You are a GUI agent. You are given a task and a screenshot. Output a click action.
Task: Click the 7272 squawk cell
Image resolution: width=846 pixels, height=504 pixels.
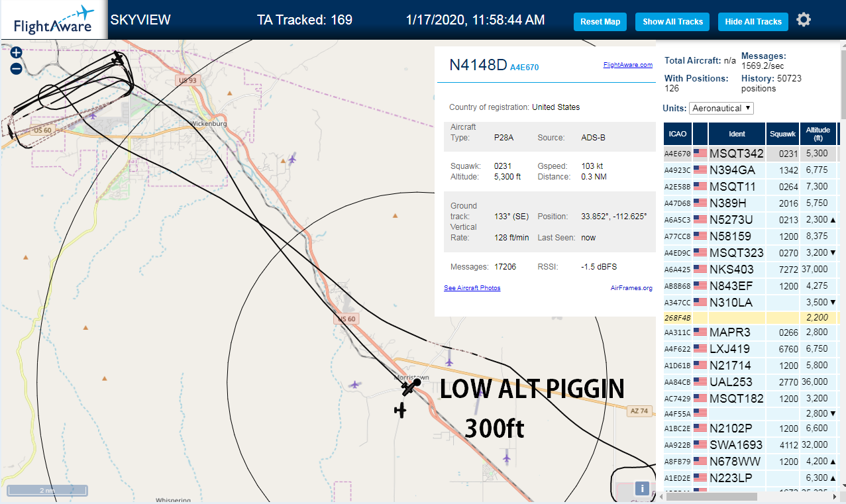coord(782,269)
